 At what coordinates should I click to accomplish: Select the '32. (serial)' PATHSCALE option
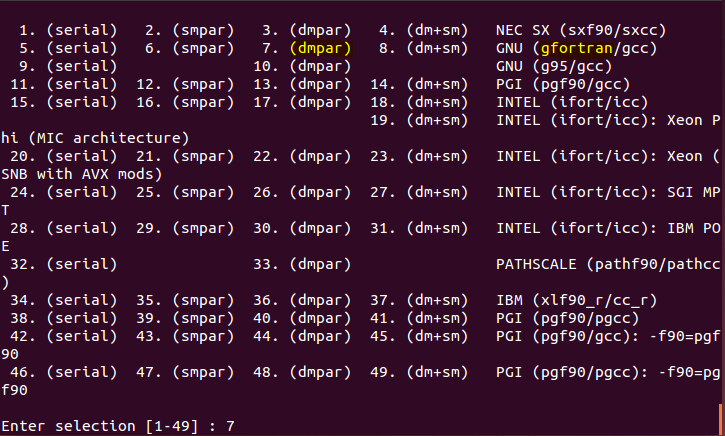[x=63, y=264]
